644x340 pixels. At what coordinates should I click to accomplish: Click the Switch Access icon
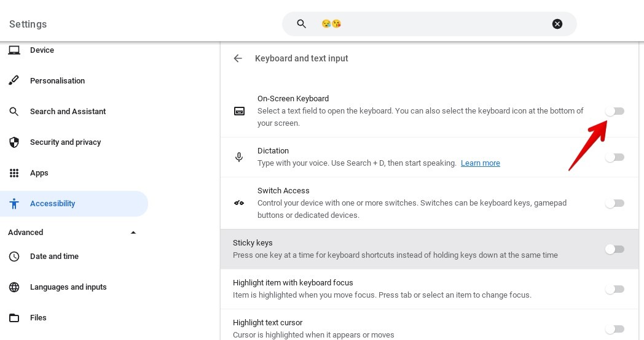pos(239,203)
